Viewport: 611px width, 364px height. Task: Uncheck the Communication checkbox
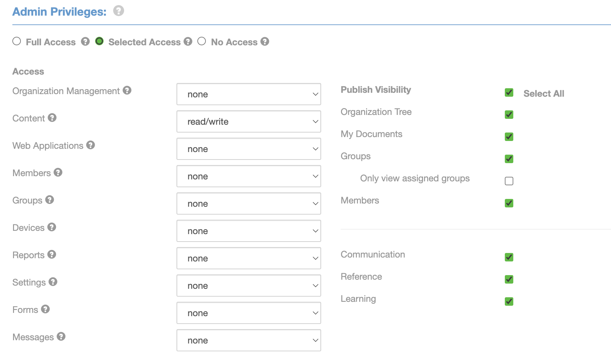pos(509,257)
